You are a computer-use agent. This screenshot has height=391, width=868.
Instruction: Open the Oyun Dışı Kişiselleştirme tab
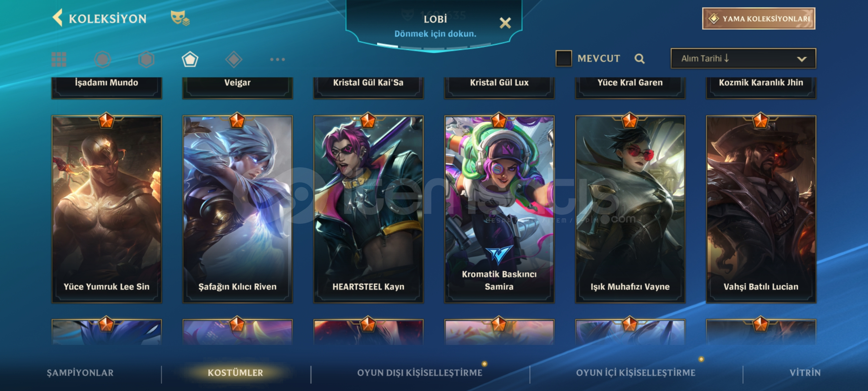[x=420, y=373]
